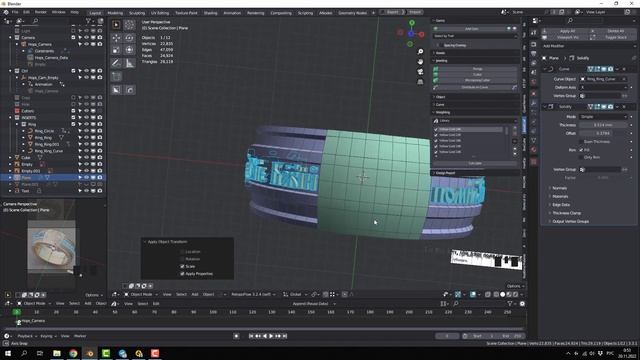Open the Deform Axis dropdown

point(603,87)
